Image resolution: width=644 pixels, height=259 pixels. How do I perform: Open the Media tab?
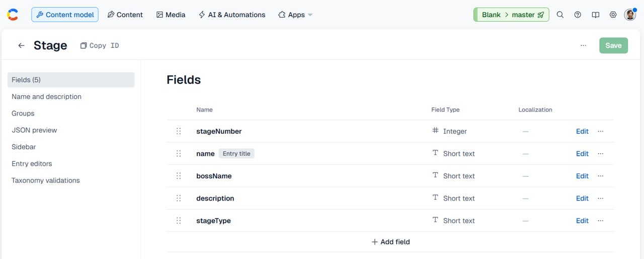tap(171, 15)
